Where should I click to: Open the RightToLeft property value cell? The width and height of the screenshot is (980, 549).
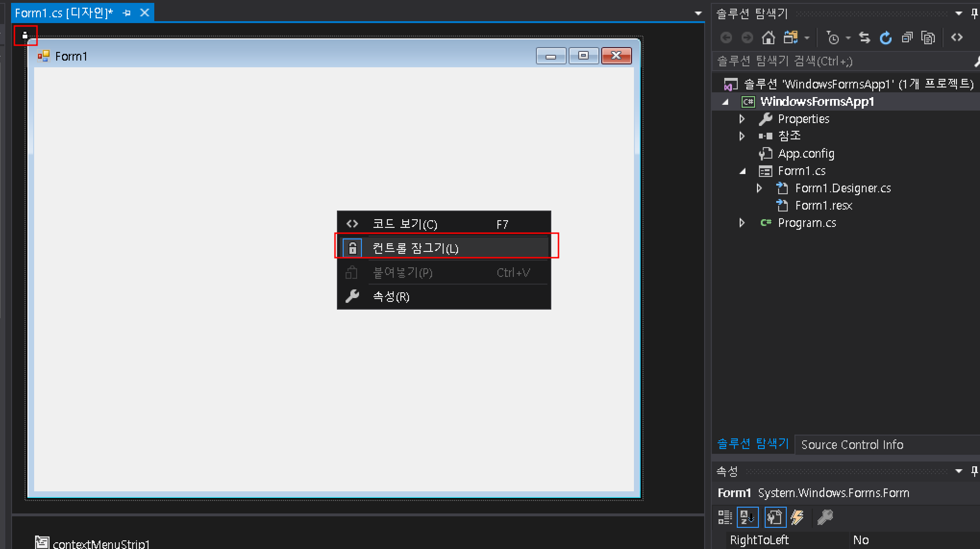click(x=913, y=540)
